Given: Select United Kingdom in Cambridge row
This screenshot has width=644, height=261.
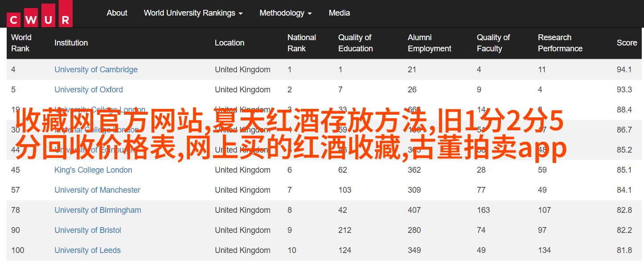Looking at the screenshot, I should point(242,70).
